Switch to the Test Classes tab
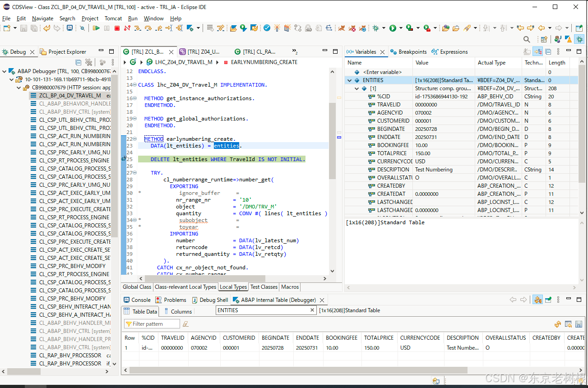The image size is (588, 388). 264,287
